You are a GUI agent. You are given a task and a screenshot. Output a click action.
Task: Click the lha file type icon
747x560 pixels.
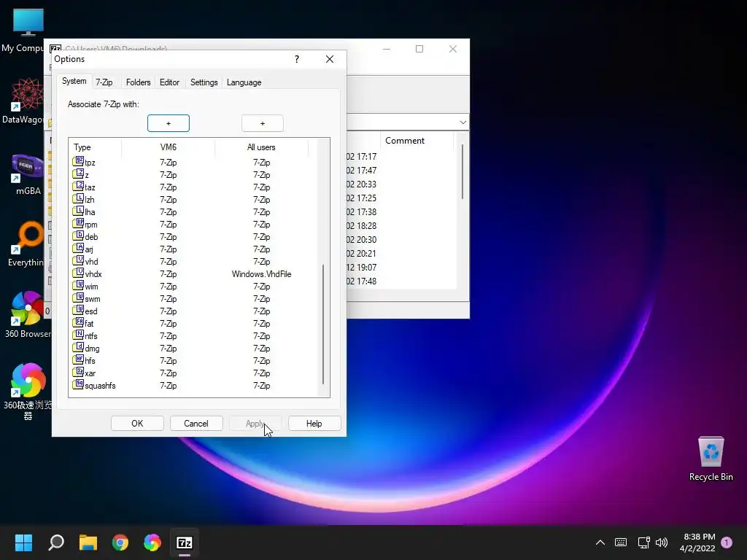point(78,211)
